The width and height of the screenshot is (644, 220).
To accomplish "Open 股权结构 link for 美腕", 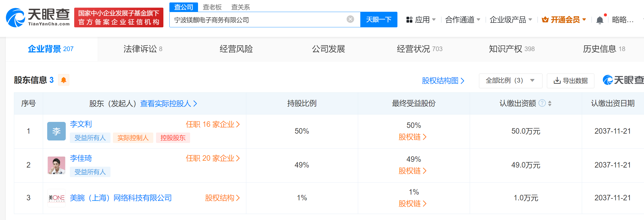I will tap(223, 198).
